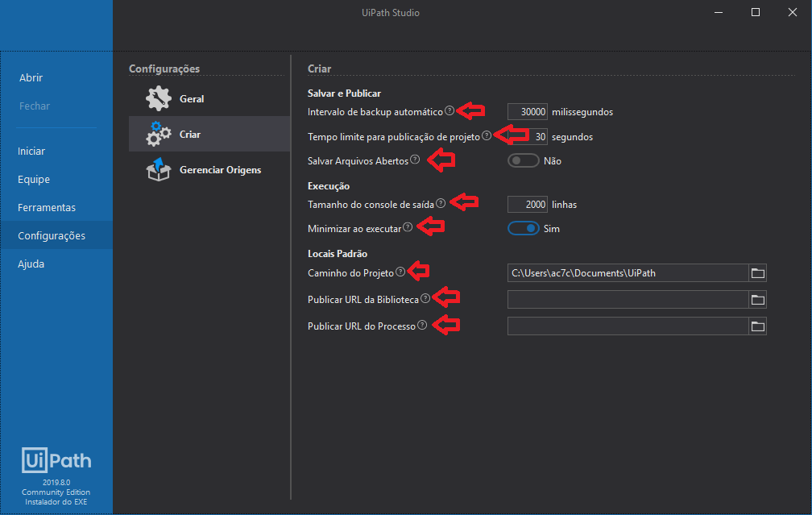Click help icon beside Minimizar ao executar

[408, 227]
